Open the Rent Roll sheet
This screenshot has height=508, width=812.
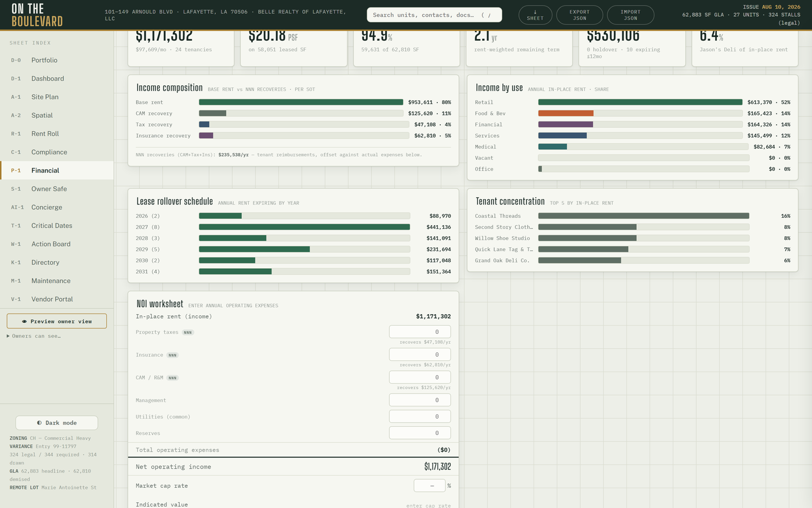pyautogui.click(x=57, y=134)
